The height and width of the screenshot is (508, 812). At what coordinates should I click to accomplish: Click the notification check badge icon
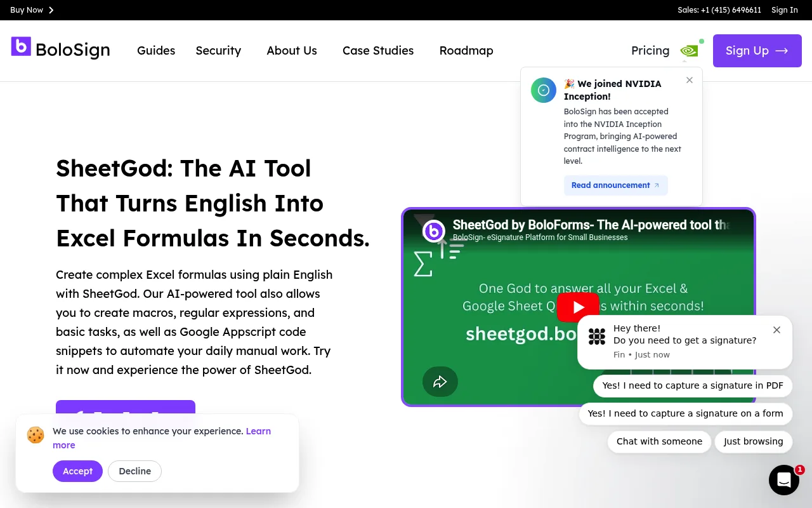(x=543, y=90)
